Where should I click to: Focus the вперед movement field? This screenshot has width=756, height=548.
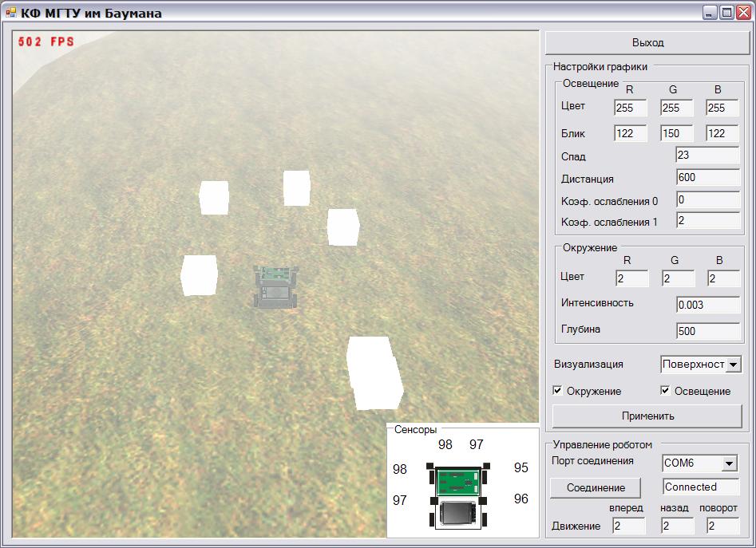[x=628, y=525]
